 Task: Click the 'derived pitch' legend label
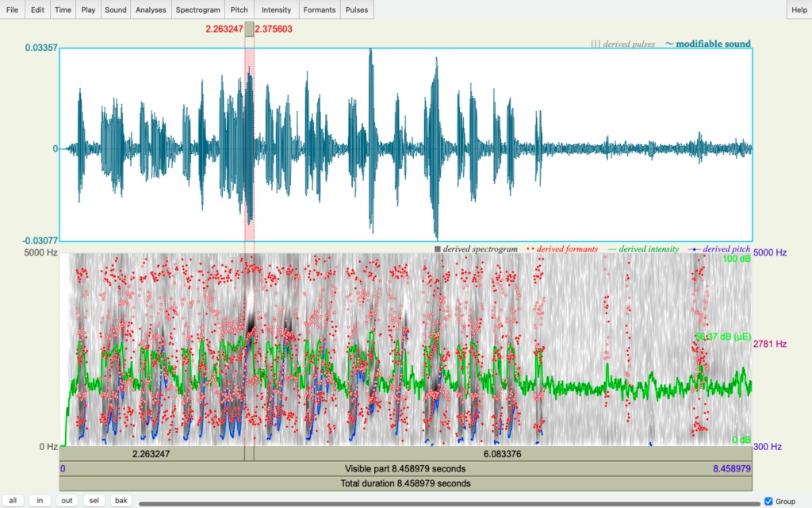(726, 248)
